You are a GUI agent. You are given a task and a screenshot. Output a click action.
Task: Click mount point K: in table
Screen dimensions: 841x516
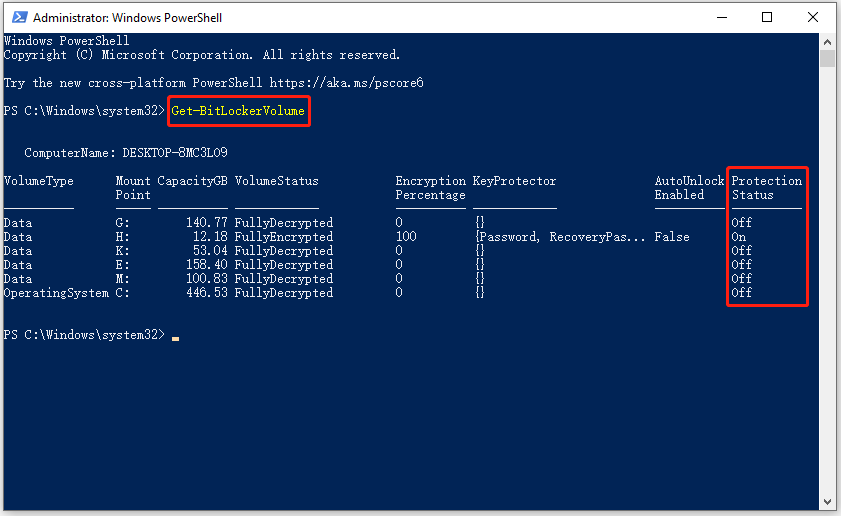pos(122,250)
